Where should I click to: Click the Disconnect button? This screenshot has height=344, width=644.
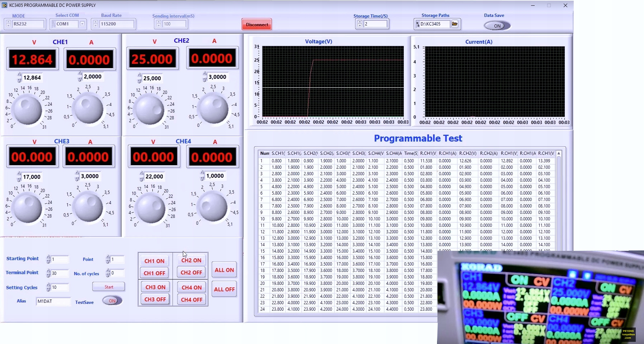(x=257, y=24)
